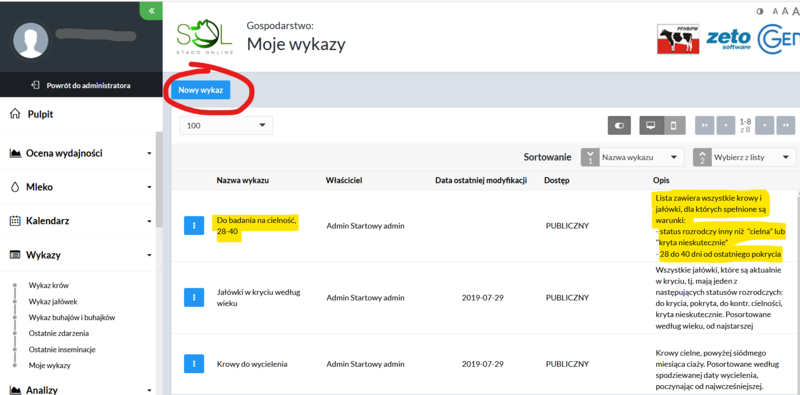This screenshot has width=800, height=395.
Task: Click date 2019-07-29 in Jałówki row
Action: pos(483,298)
